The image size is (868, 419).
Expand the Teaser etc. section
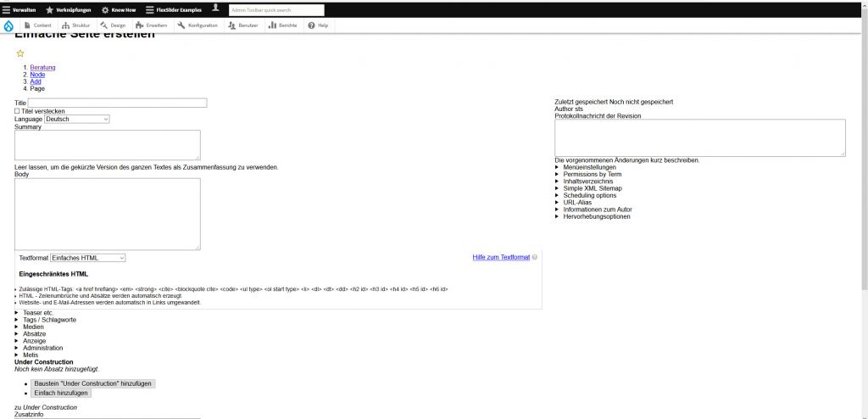[38, 313]
